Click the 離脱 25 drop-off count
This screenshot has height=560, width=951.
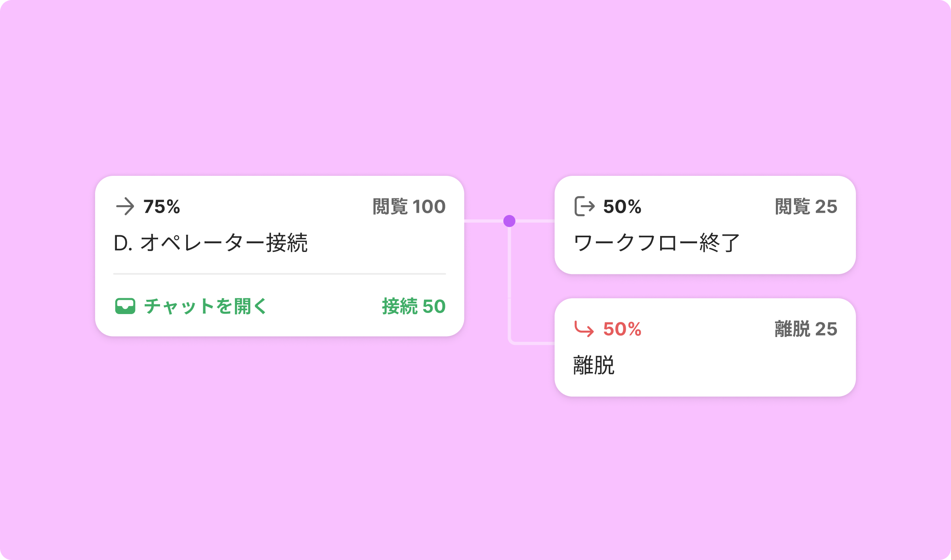[x=806, y=329]
